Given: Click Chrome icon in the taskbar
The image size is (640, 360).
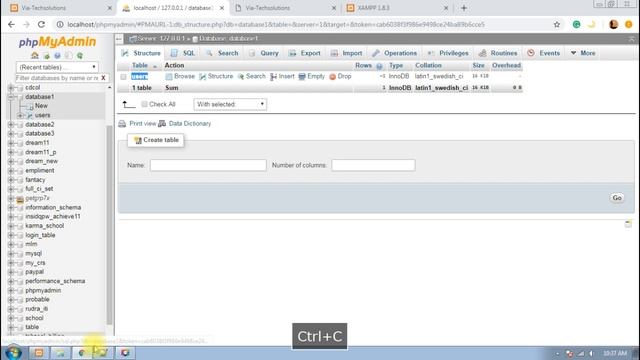Looking at the screenshot, I should tap(82, 353).
